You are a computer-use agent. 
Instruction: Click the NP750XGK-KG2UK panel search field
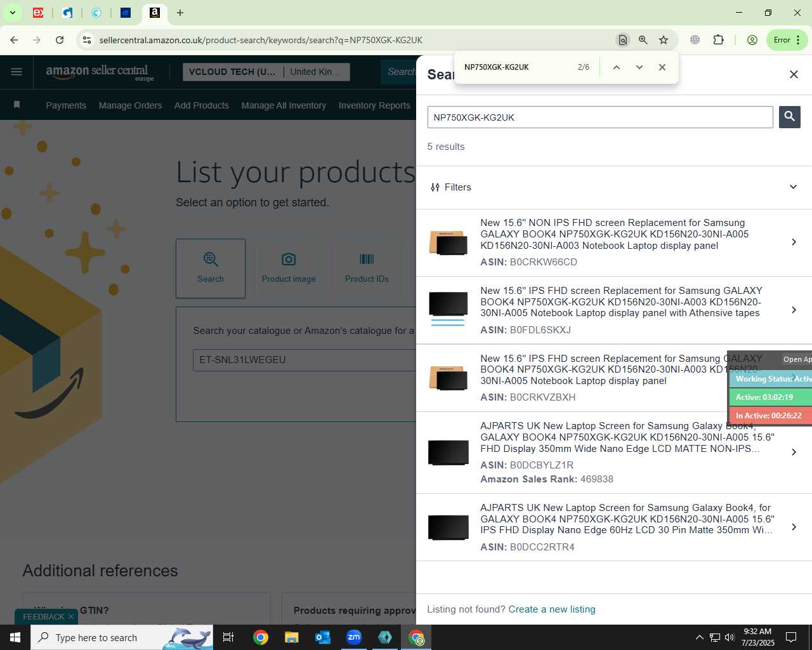coord(600,117)
